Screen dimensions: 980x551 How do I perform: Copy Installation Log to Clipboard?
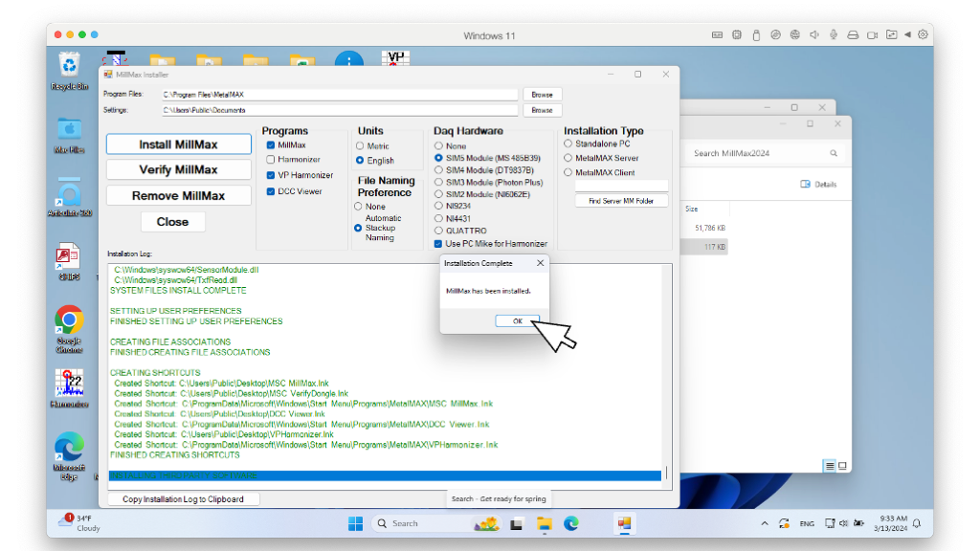[x=183, y=499]
